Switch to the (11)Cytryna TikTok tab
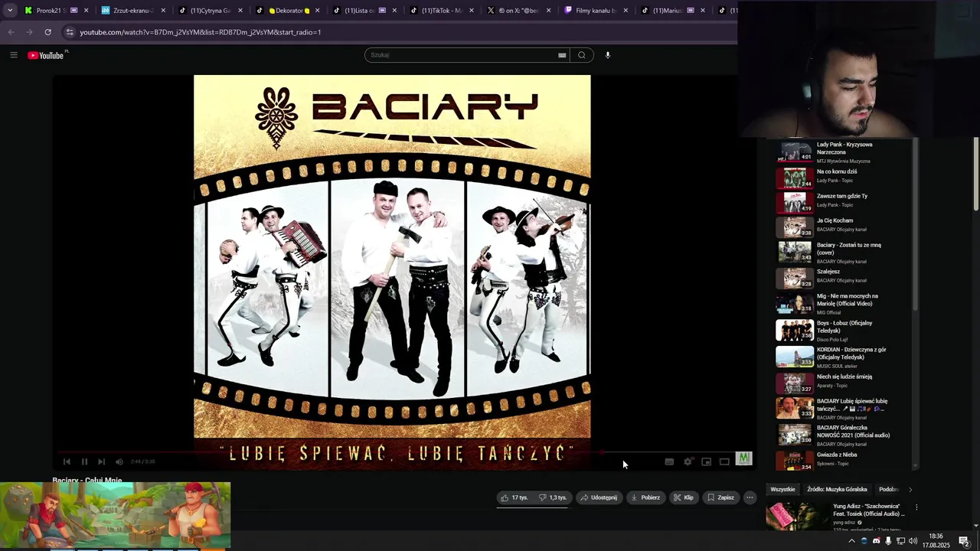 [x=210, y=11]
